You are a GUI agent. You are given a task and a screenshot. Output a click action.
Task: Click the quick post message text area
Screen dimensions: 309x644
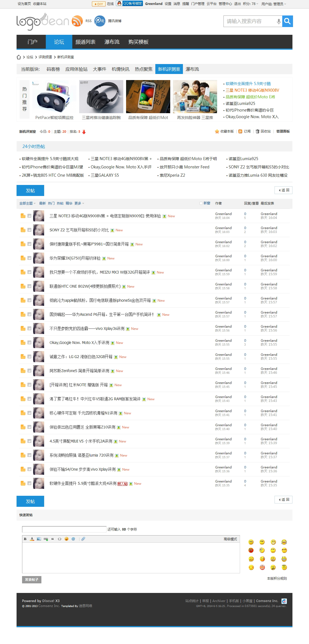[131, 558]
